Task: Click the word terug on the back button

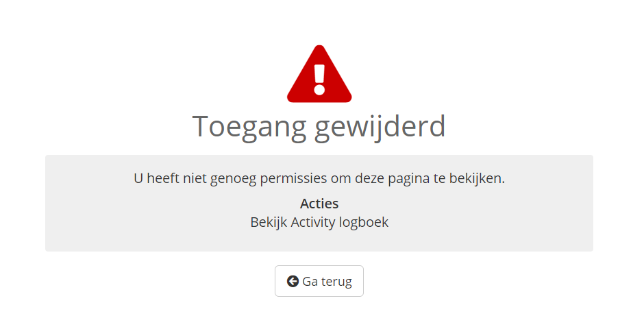Action: coord(335,281)
